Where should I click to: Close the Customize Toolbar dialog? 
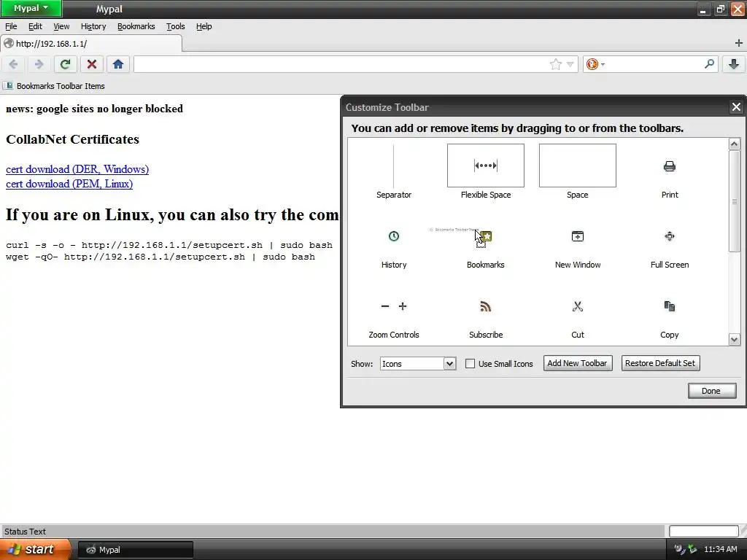point(736,107)
